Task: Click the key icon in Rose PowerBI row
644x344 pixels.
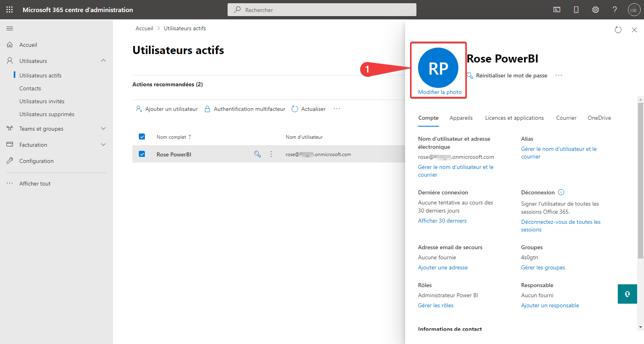Action: point(257,154)
